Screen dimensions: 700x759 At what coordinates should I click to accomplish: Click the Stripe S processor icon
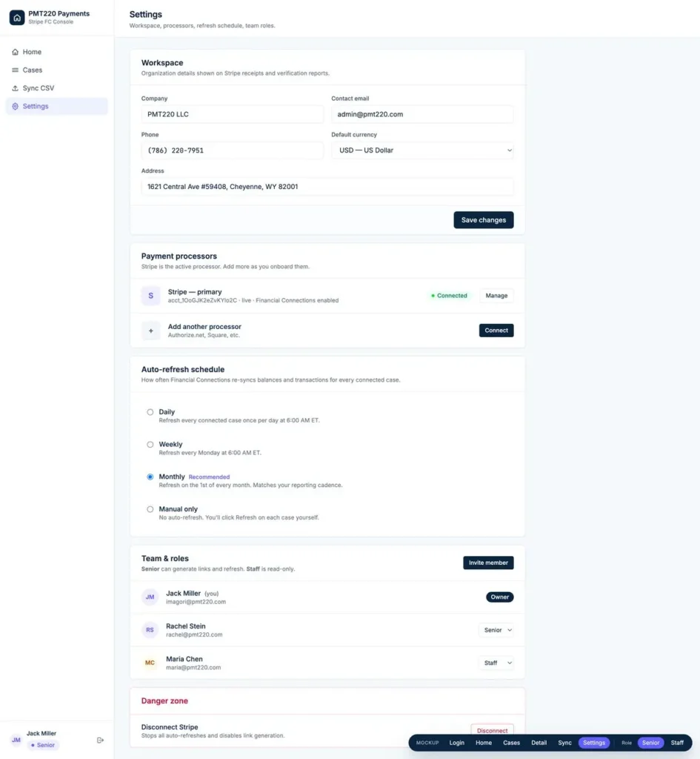pyautogui.click(x=151, y=296)
